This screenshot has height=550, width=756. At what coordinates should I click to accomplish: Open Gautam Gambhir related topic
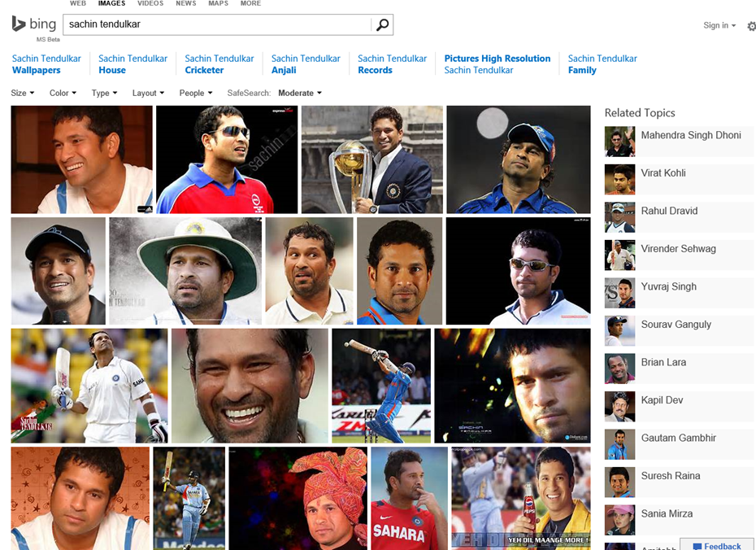pos(679,444)
